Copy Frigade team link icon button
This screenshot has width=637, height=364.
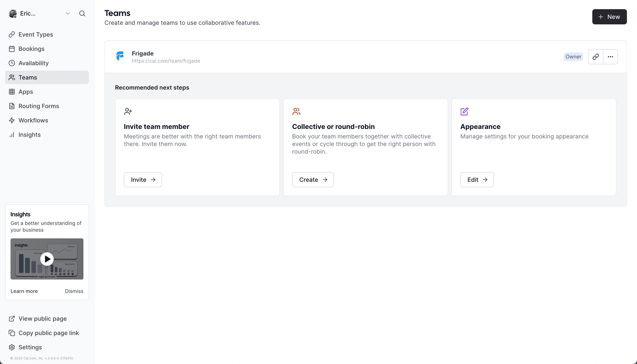click(x=596, y=57)
